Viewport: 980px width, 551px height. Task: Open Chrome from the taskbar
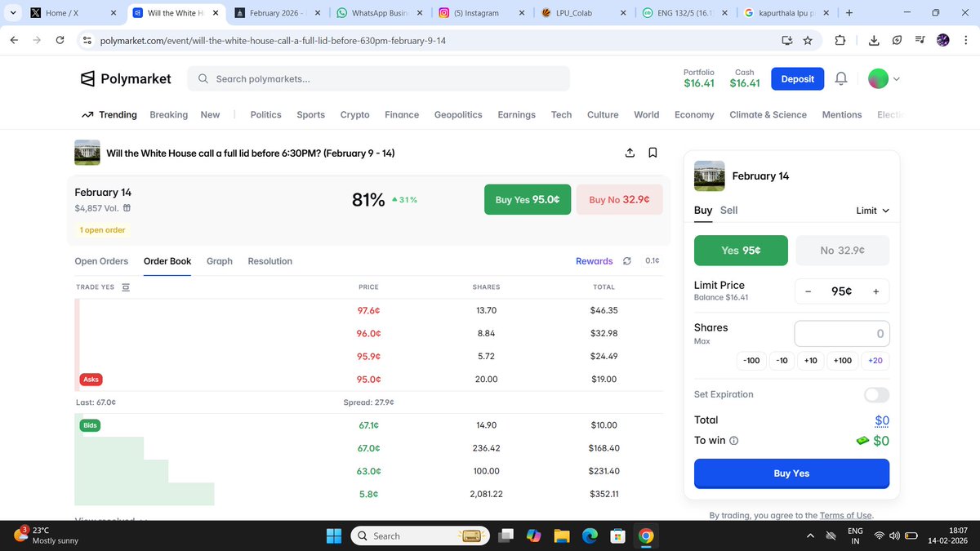click(646, 535)
